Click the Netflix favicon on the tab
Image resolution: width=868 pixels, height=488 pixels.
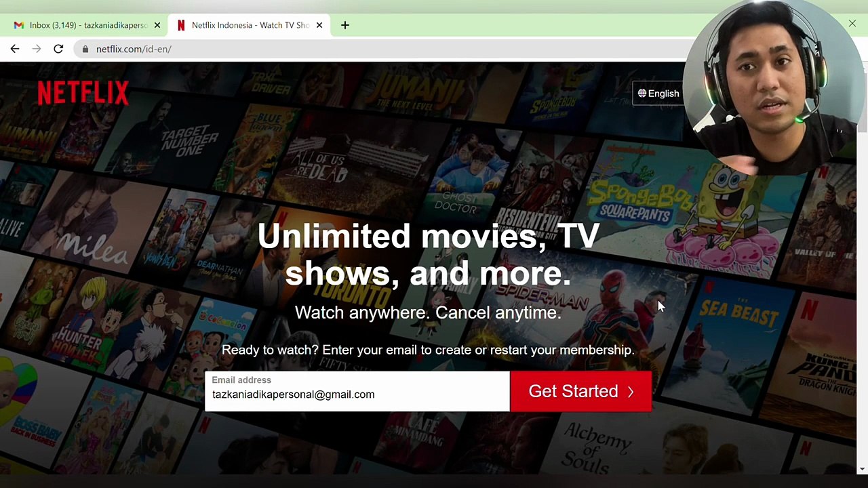(x=181, y=25)
